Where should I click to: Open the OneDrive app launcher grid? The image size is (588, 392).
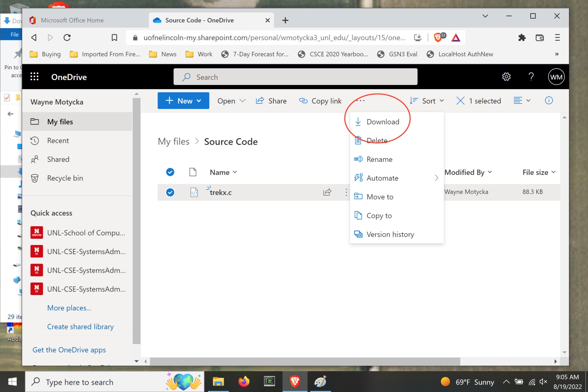click(34, 77)
